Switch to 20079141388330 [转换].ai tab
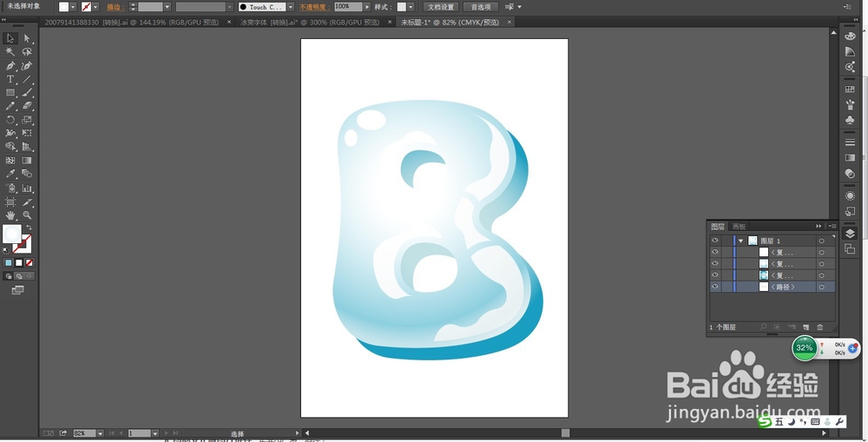 coord(132,23)
